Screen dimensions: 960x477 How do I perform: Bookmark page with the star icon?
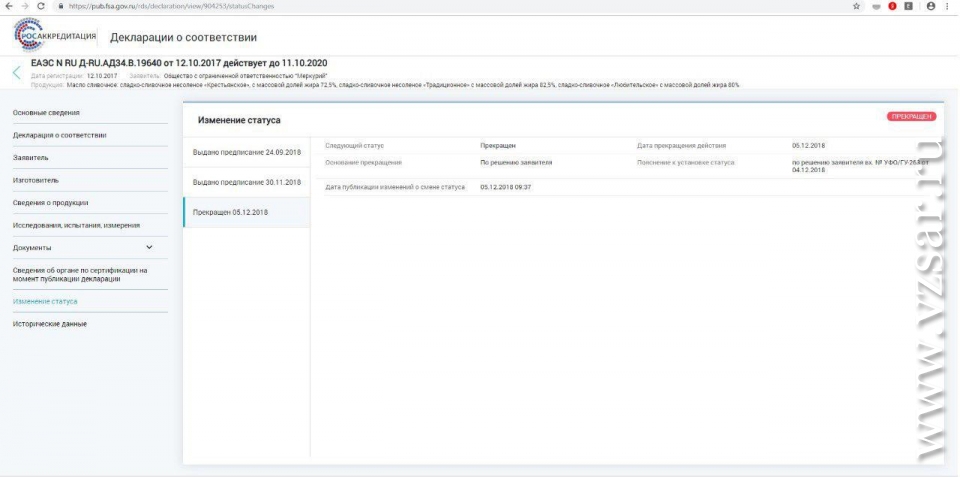857,6
